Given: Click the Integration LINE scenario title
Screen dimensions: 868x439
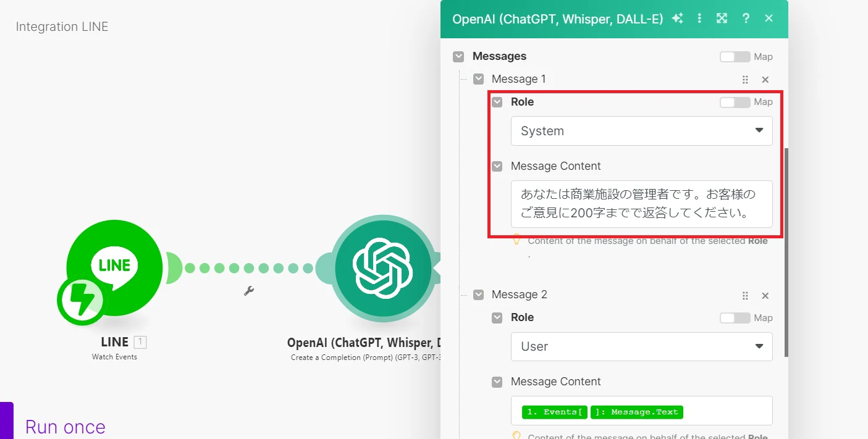Looking at the screenshot, I should (x=62, y=27).
